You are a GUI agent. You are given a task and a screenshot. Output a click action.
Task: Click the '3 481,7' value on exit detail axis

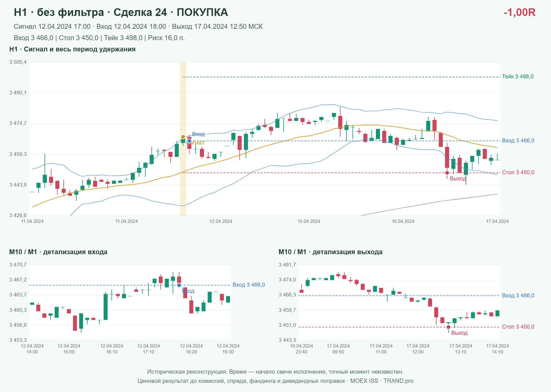click(287, 265)
